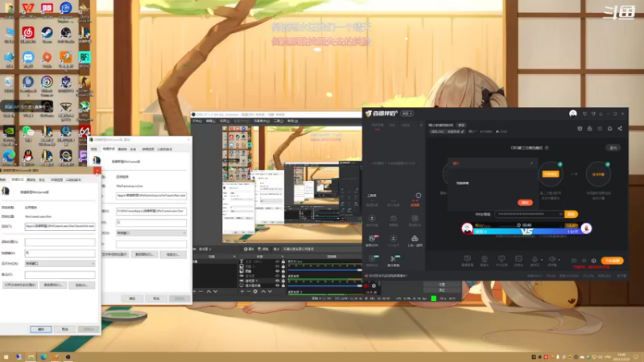
Task: Open the Edit menu in OBS menu bar
Action: (210, 121)
